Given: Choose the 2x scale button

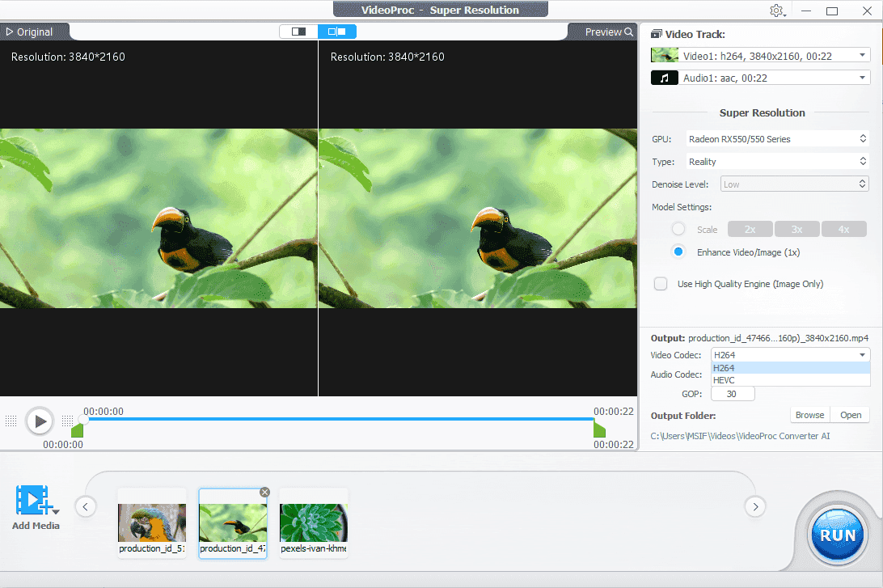Looking at the screenshot, I should [x=750, y=229].
